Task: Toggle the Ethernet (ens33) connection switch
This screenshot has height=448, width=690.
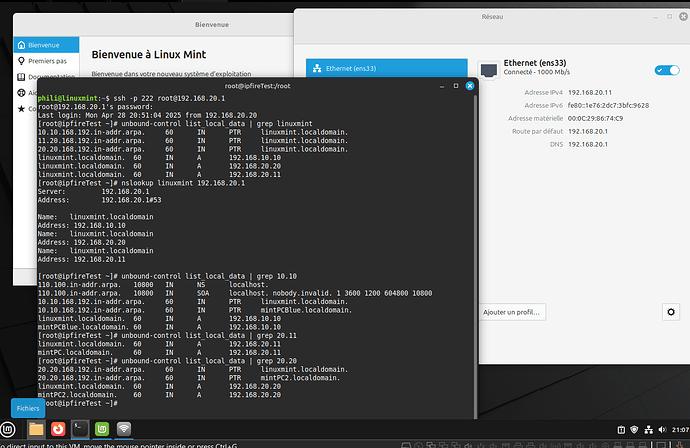Action: tap(667, 70)
